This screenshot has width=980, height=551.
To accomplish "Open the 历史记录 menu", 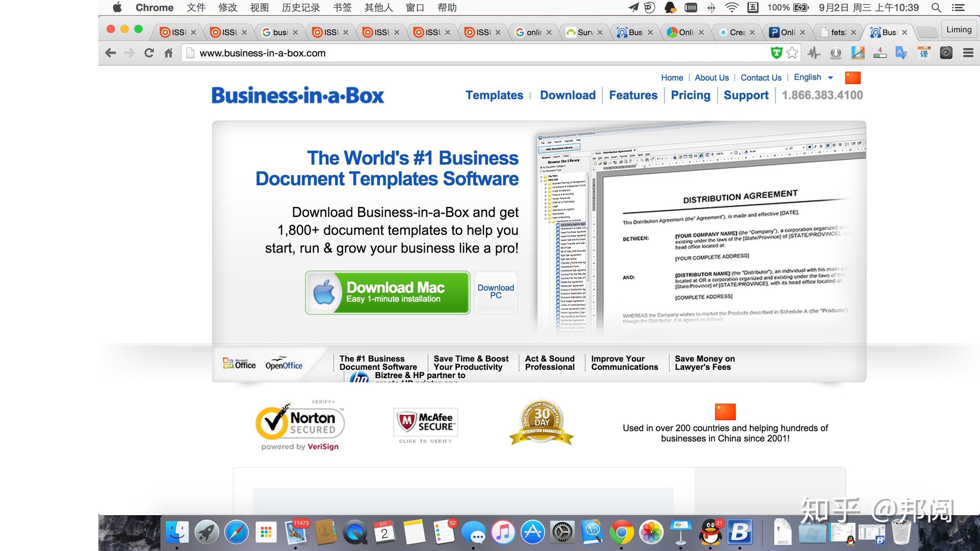I will pyautogui.click(x=301, y=8).
